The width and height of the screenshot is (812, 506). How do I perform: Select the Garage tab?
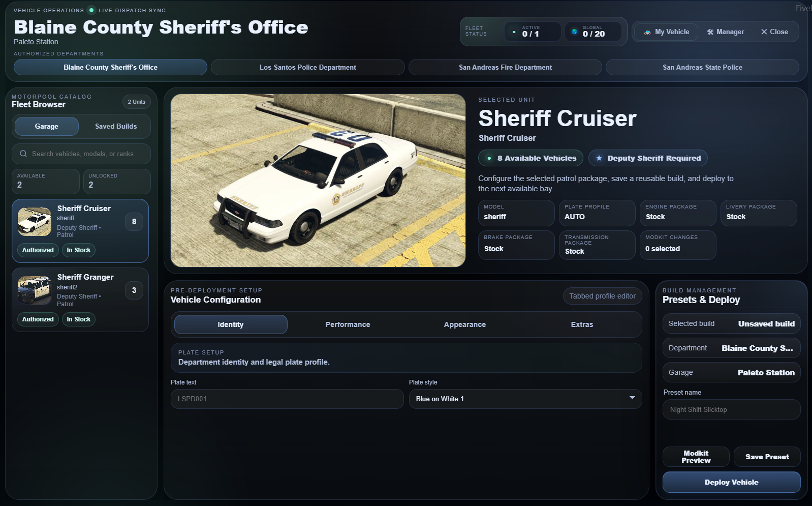point(47,126)
